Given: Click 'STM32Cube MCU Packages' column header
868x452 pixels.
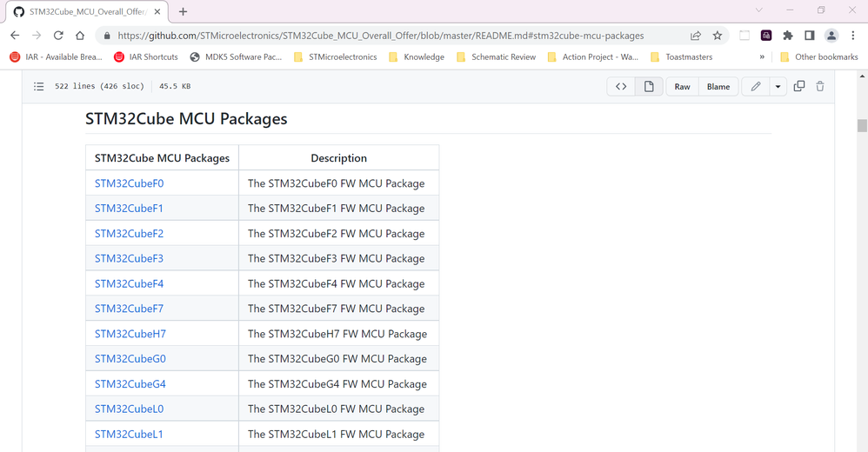Looking at the screenshot, I should (162, 158).
